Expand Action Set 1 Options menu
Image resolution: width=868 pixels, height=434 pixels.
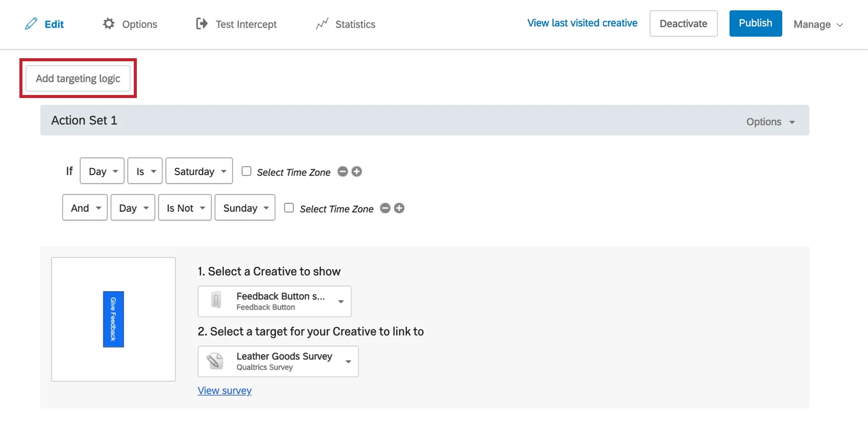(x=770, y=122)
